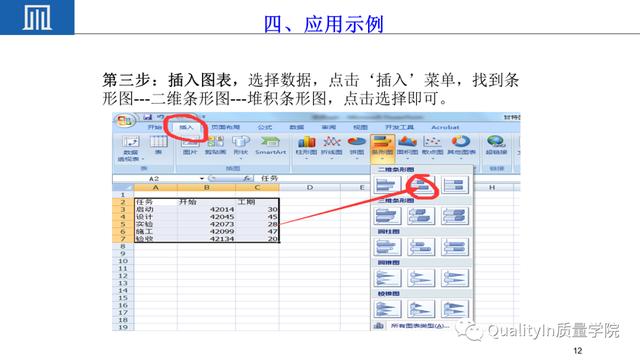Expand the 形状 shapes dropdown

241,159
